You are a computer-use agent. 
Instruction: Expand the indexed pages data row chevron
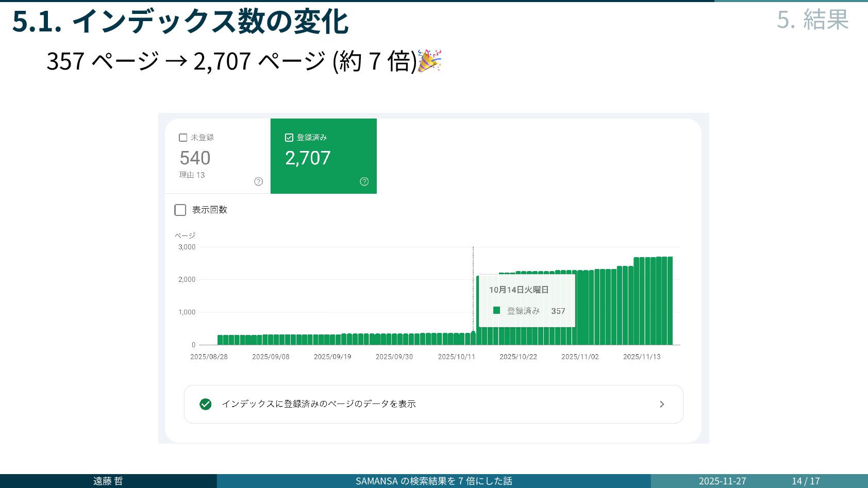(x=662, y=405)
